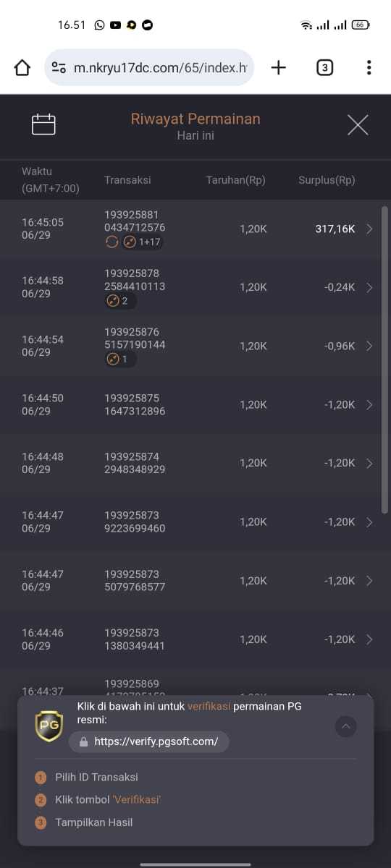Image resolution: width=391 pixels, height=868 pixels.
Task: Select transaction row 193925875 1647312896
Action: [195, 405]
